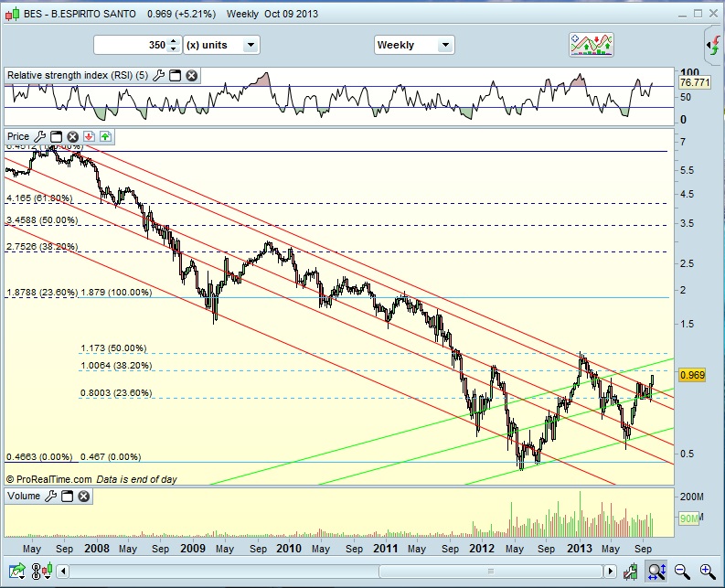
Task: Click the 0.467 (0.00%) retracement label
Action: coord(111,456)
